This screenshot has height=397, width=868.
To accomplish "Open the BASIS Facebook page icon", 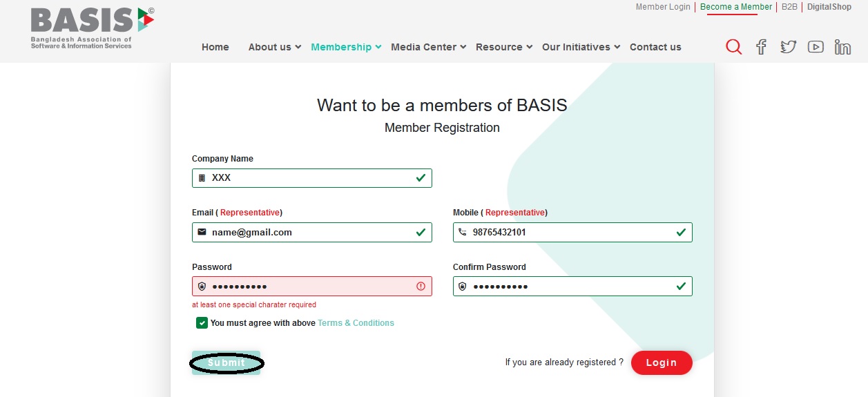I will [x=761, y=47].
